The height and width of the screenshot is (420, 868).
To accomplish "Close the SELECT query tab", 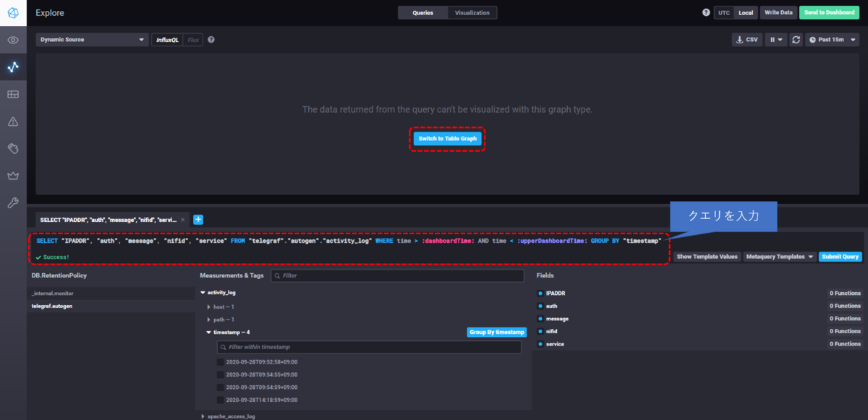I will point(183,220).
